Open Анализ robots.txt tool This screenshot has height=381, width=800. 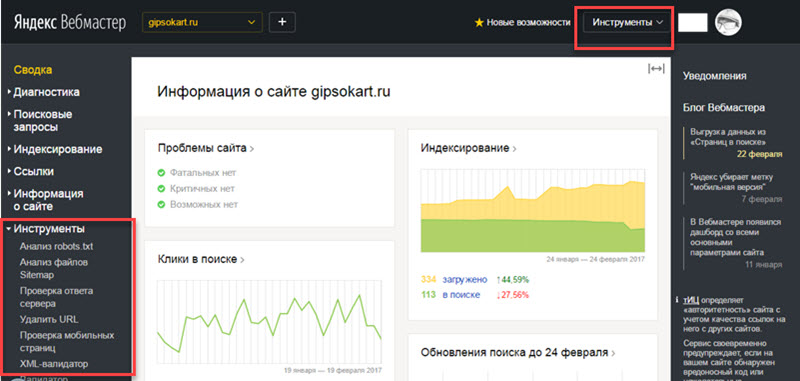57,246
